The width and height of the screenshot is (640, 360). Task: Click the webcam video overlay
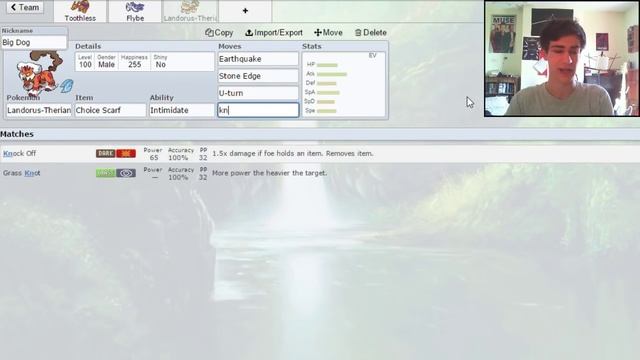(x=562, y=58)
